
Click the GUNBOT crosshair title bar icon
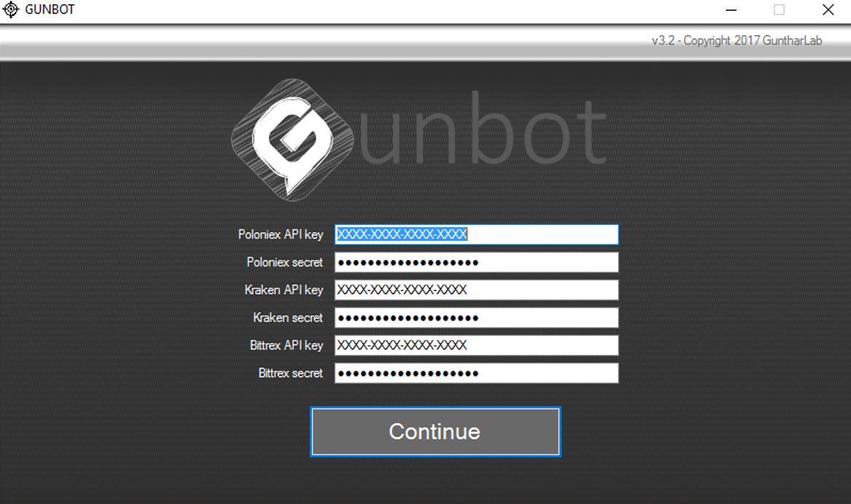click(11, 9)
